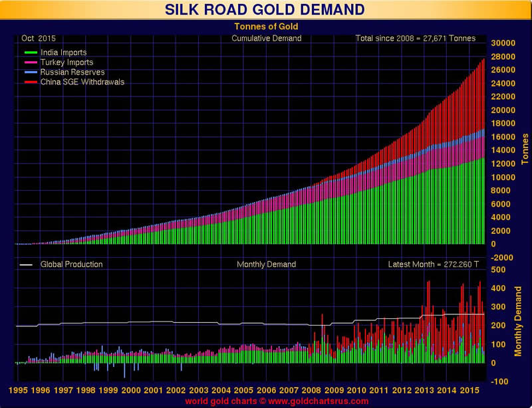Image resolution: width=532 pixels, height=408 pixels.
Task: Click the Oct 2015 date label
Action: pyautogui.click(x=39, y=39)
